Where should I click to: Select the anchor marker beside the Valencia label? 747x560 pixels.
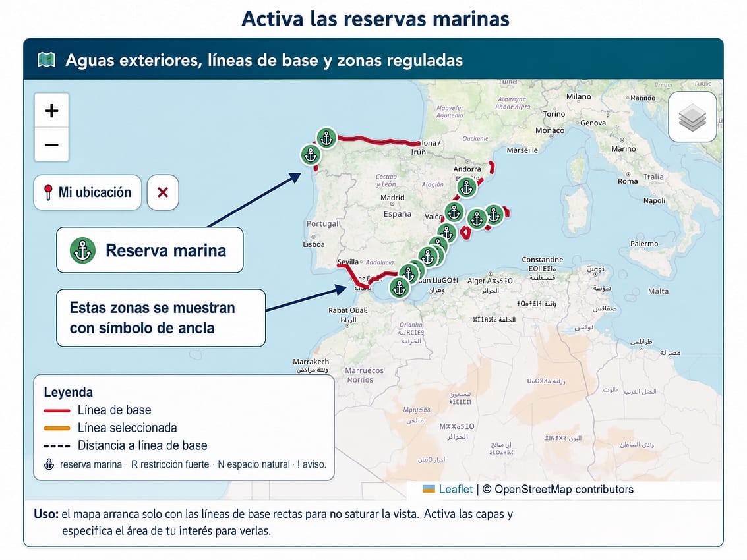click(454, 212)
